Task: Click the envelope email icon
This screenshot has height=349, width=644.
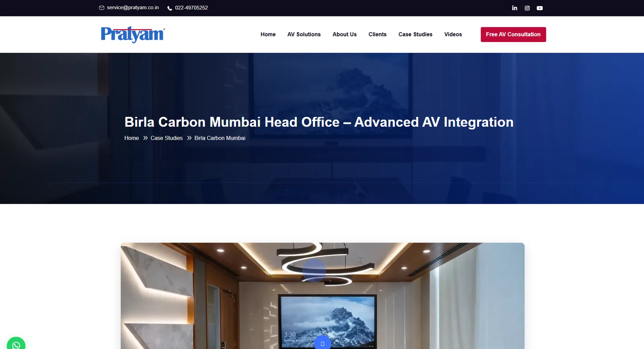Action: click(x=102, y=8)
